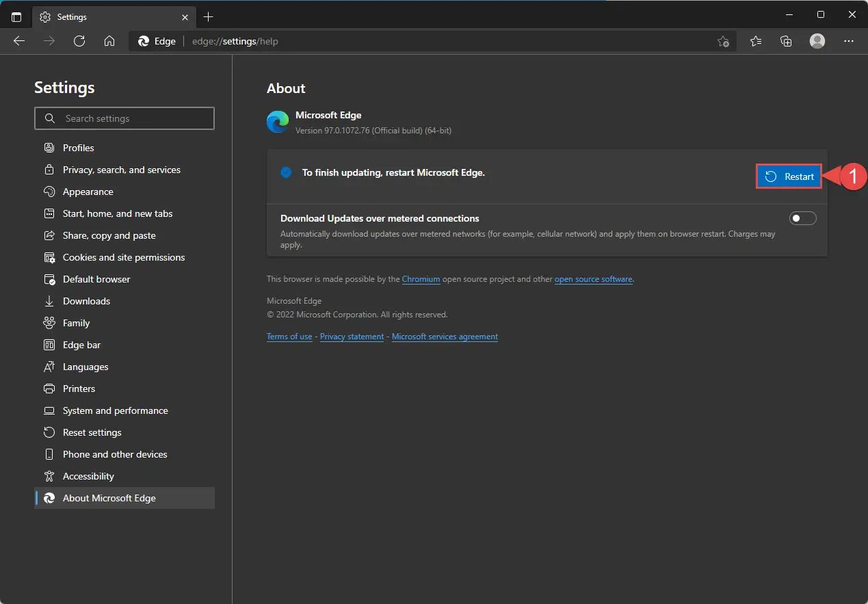The image size is (868, 604).
Task: Select the Appearance settings page
Action: point(124,192)
